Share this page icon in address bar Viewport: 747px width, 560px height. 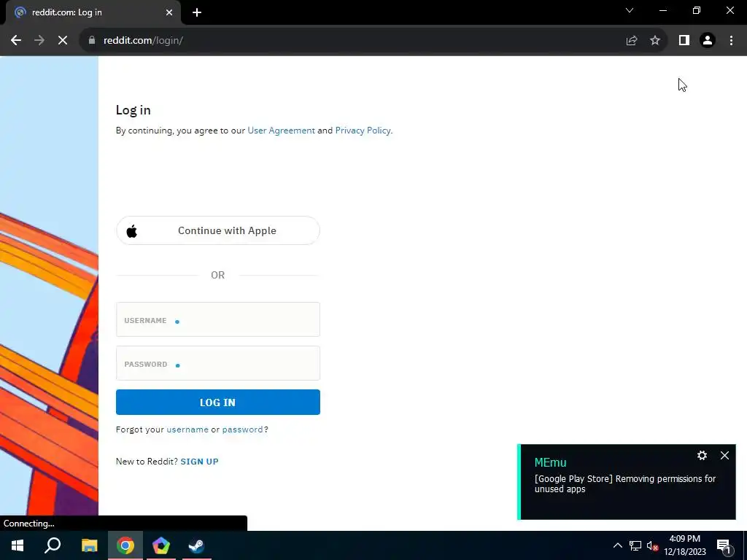[x=632, y=41]
